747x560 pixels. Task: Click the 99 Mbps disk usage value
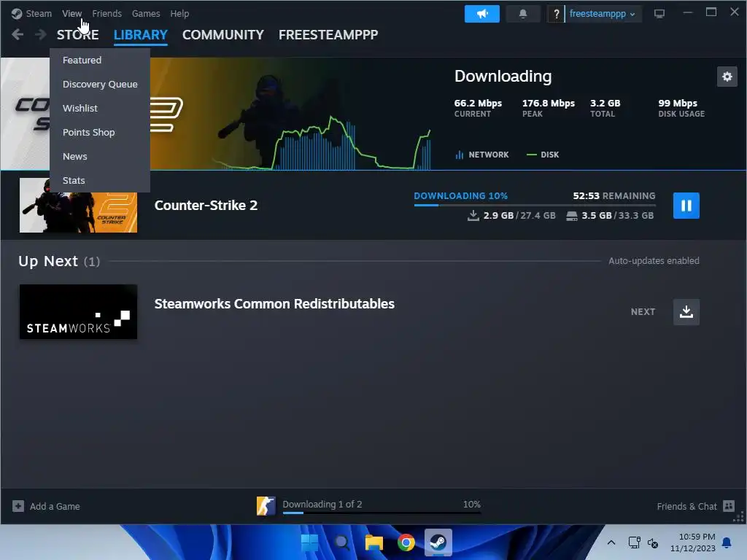click(x=678, y=104)
